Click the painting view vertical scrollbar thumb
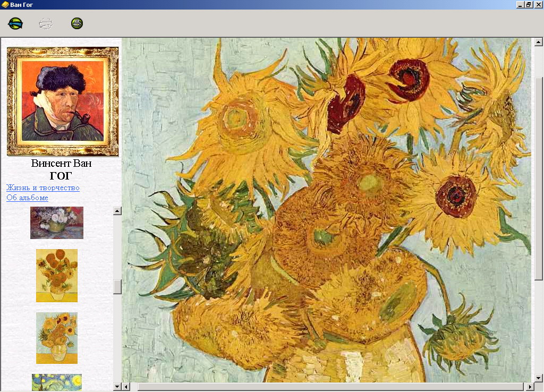The height and width of the screenshot is (392, 544). tap(539, 178)
